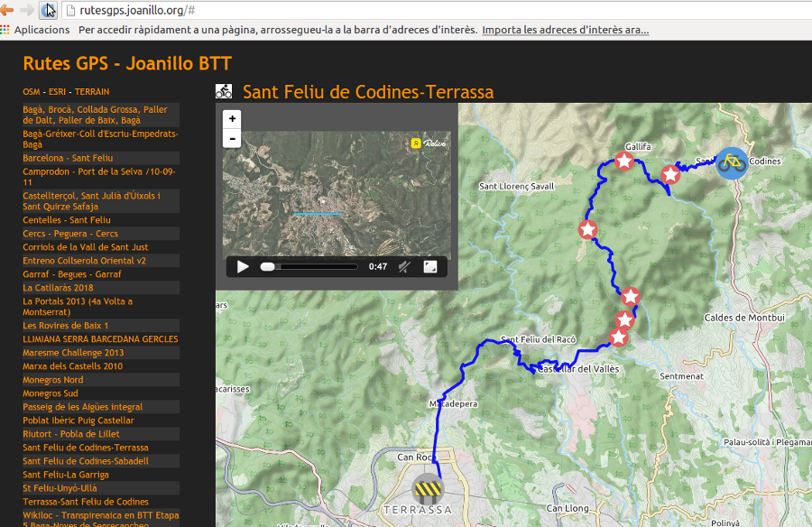Image resolution: width=812 pixels, height=527 pixels.
Task: Click the browser reload button
Action: (x=48, y=10)
